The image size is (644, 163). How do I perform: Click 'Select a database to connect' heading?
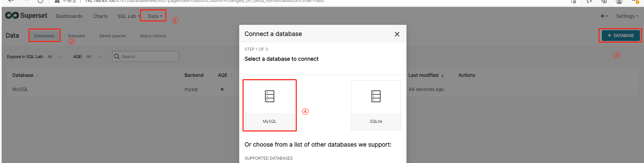pyautogui.click(x=281, y=59)
